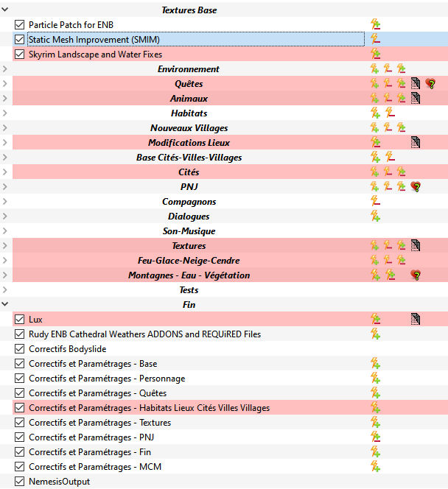The image size is (448, 489).
Task: Click the conflict lightning icon on Dialogues row
Action: pos(375,217)
